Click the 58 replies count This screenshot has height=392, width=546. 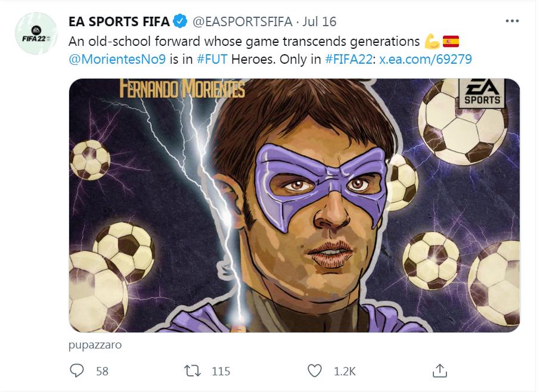pos(102,371)
